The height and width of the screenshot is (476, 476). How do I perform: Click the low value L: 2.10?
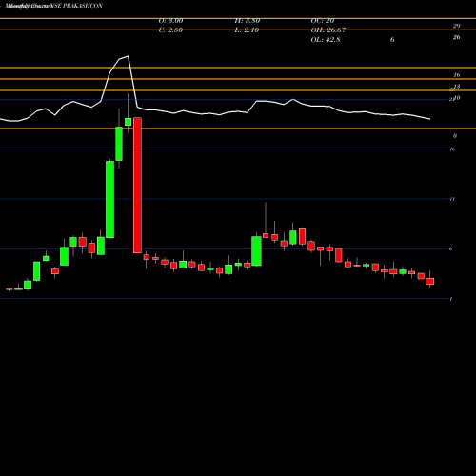[x=247, y=30]
